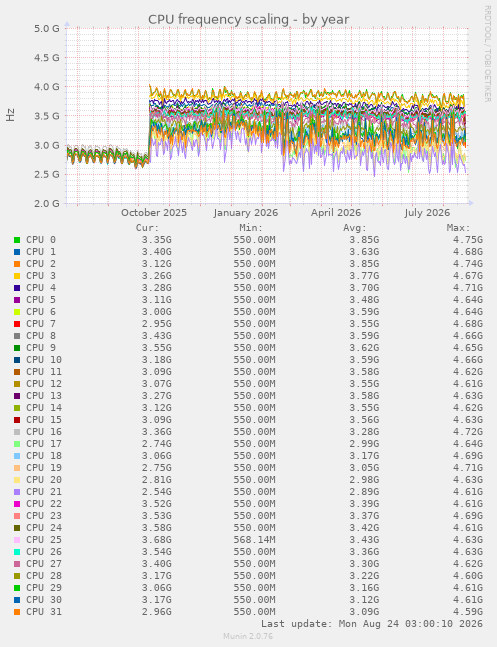Viewport: 497px width, 647px height.
Task: Click the 'CPU 24' legend label
Action: tap(44, 527)
